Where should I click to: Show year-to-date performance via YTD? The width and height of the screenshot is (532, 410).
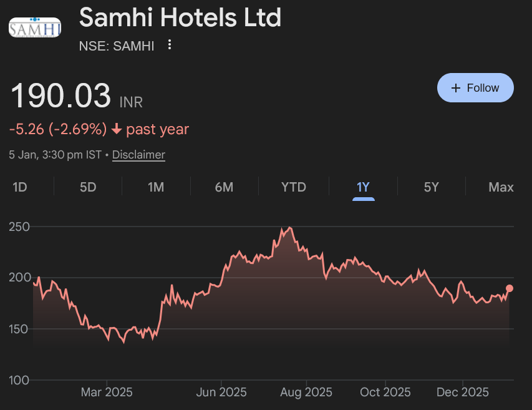[x=293, y=187]
